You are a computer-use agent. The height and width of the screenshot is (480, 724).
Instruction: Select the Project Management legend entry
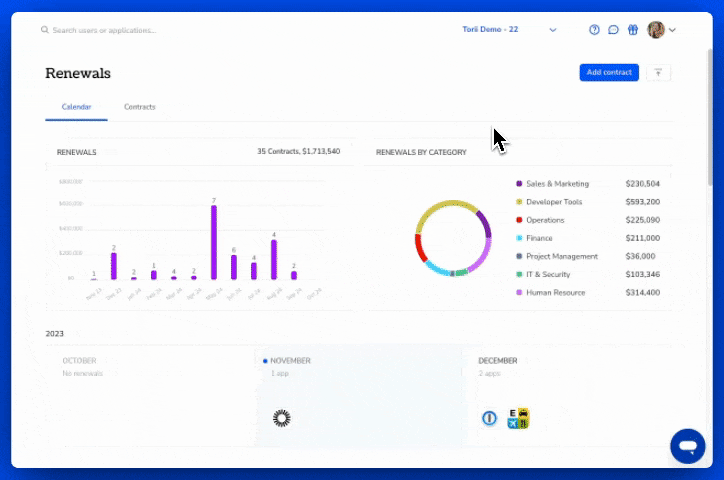562,256
